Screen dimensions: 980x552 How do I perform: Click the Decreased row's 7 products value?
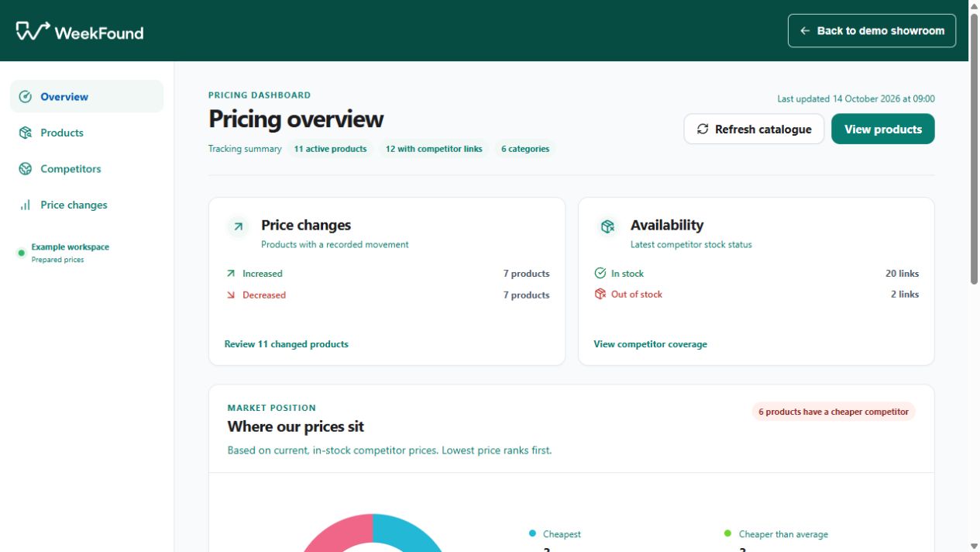(x=526, y=295)
